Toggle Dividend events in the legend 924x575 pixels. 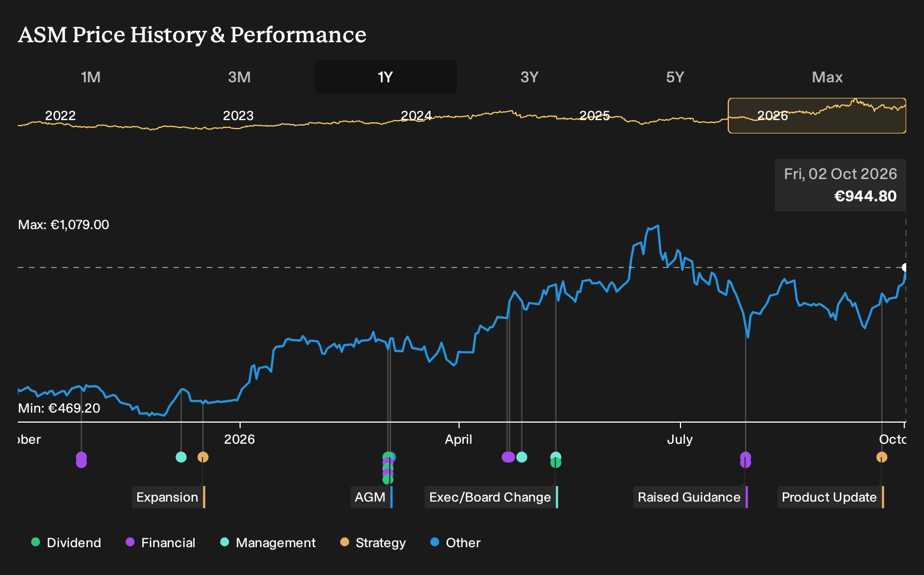[66, 543]
